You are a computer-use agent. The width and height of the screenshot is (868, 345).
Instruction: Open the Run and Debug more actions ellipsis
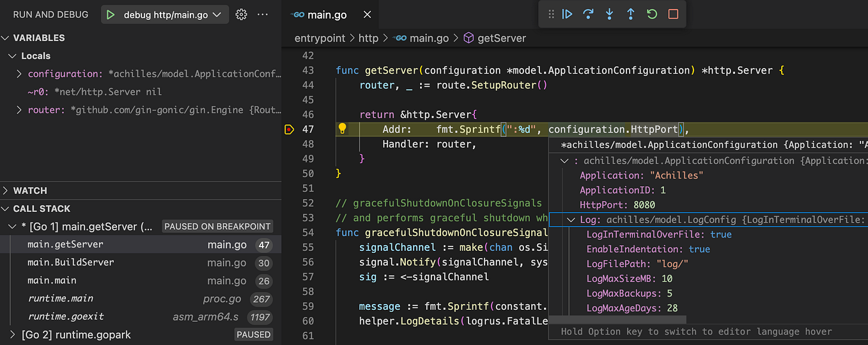click(263, 15)
